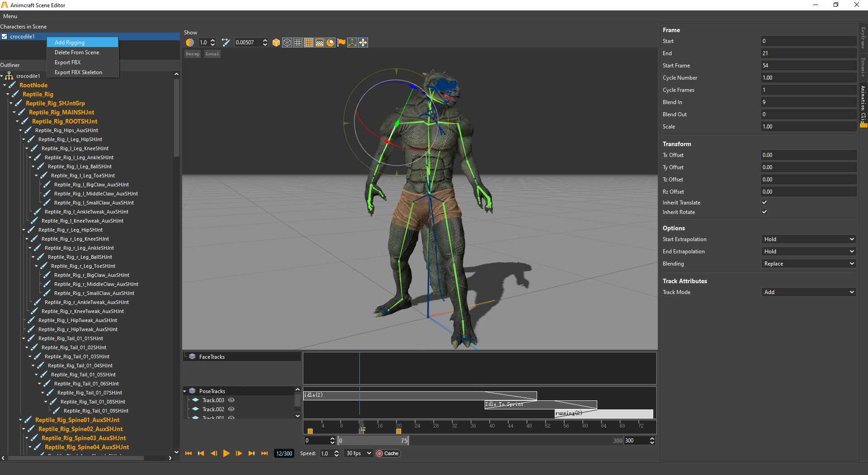Play the animation
Viewport: 868px width, 475px height.
pyautogui.click(x=226, y=453)
